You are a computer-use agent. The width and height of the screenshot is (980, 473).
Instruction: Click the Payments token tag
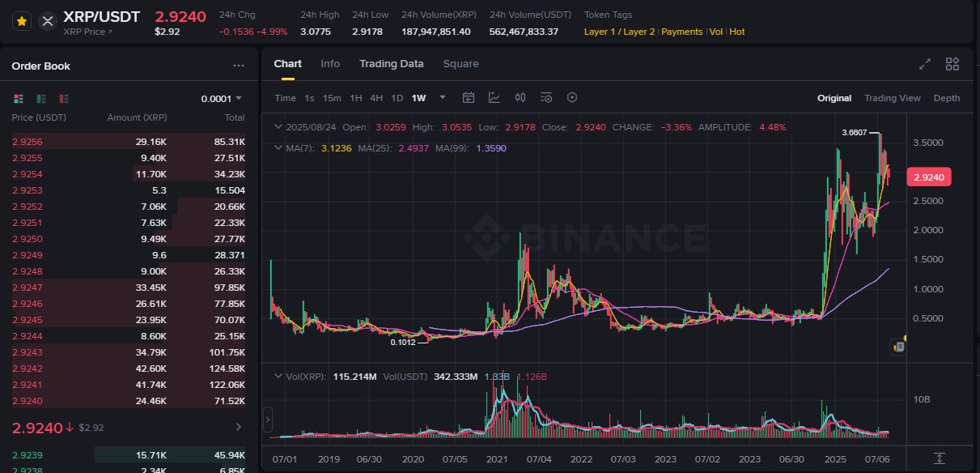pyautogui.click(x=682, y=32)
